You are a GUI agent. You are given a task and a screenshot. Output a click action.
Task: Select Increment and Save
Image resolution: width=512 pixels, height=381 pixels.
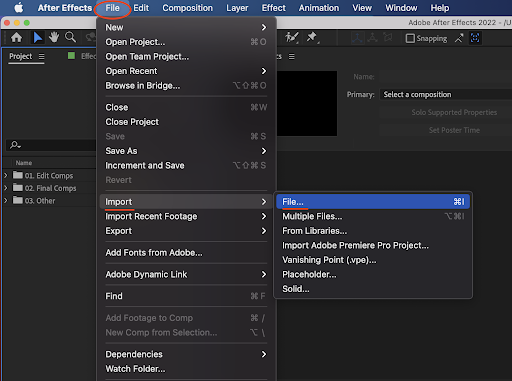(186, 165)
